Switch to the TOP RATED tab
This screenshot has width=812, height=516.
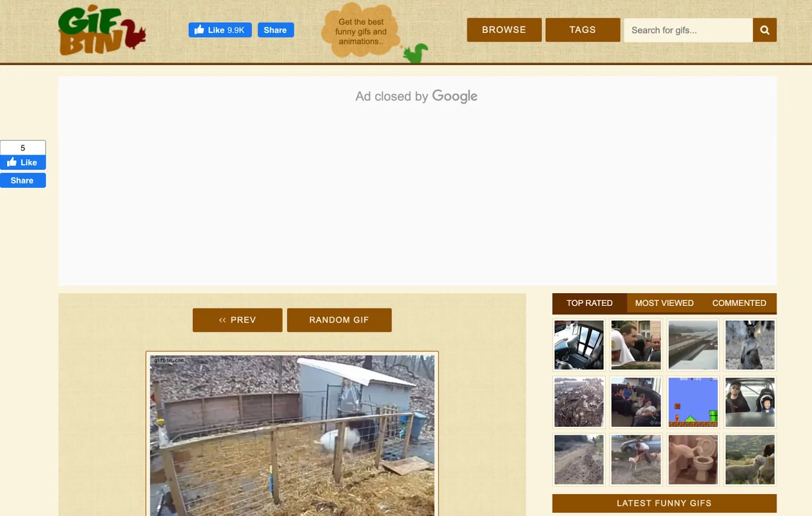(x=589, y=303)
